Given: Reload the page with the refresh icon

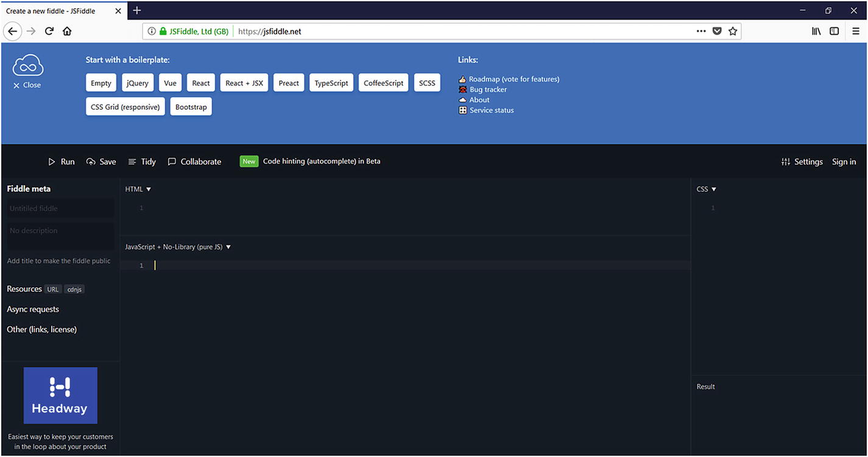Looking at the screenshot, I should click(49, 31).
